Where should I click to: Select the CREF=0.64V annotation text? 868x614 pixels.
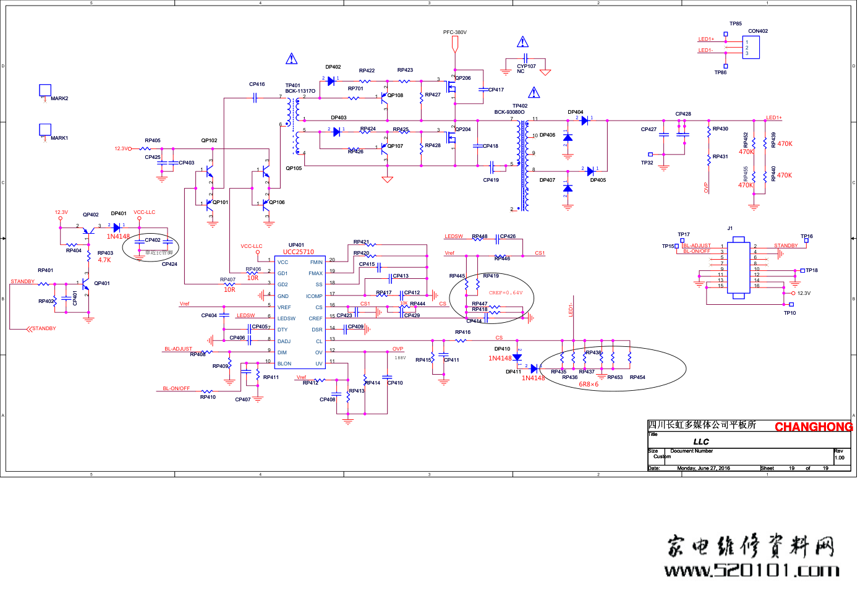pyautogui.click(x=505, y=293)
